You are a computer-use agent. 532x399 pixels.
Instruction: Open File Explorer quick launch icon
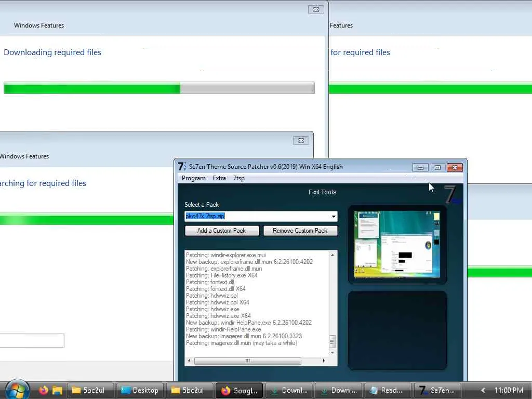point(57,390)
